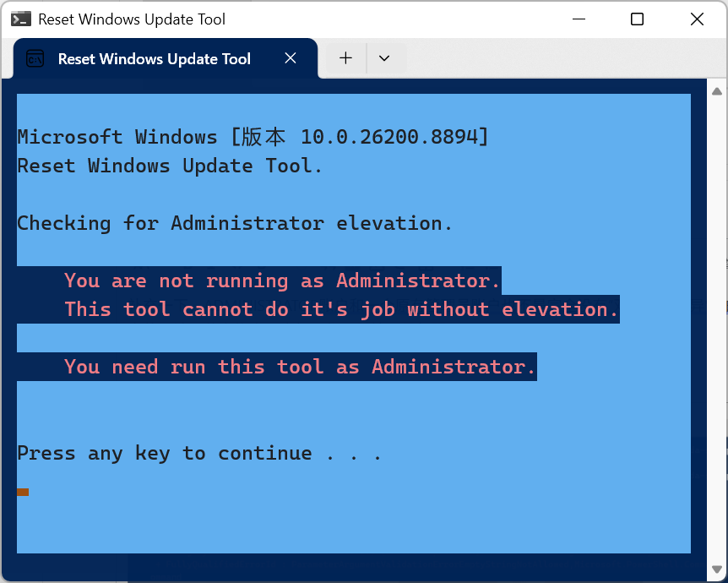This screenshot has width=728, height=583.
Task: Expand the new tab profile dropdown
Action: (384, 58)
